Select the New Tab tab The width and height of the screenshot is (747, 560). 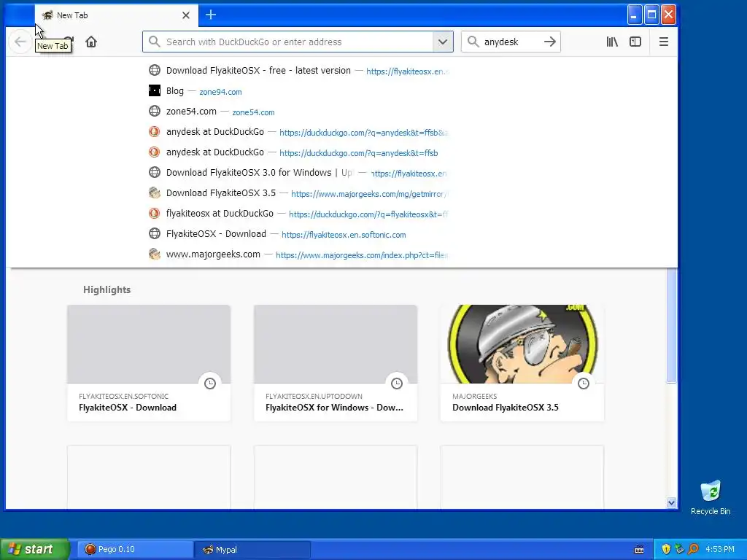click(116, 15)
